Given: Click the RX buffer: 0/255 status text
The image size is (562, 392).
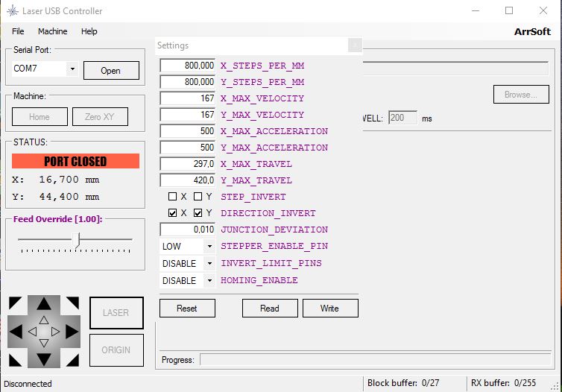Looking at the screenshot, I should click(504, 383).
